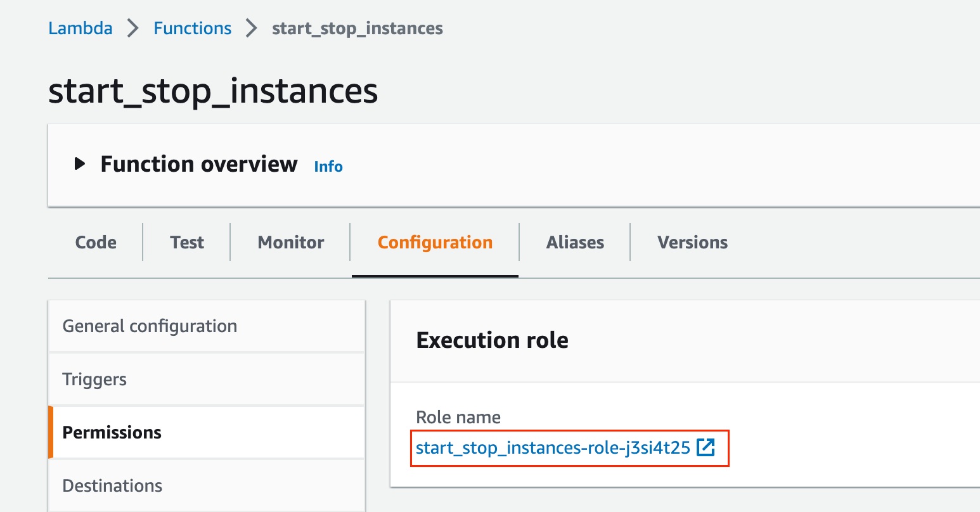Click the start_stop_instances breadcrumb entry
Image resolution: width=980 pixels, height=512 pixels.
pos(357,28)
